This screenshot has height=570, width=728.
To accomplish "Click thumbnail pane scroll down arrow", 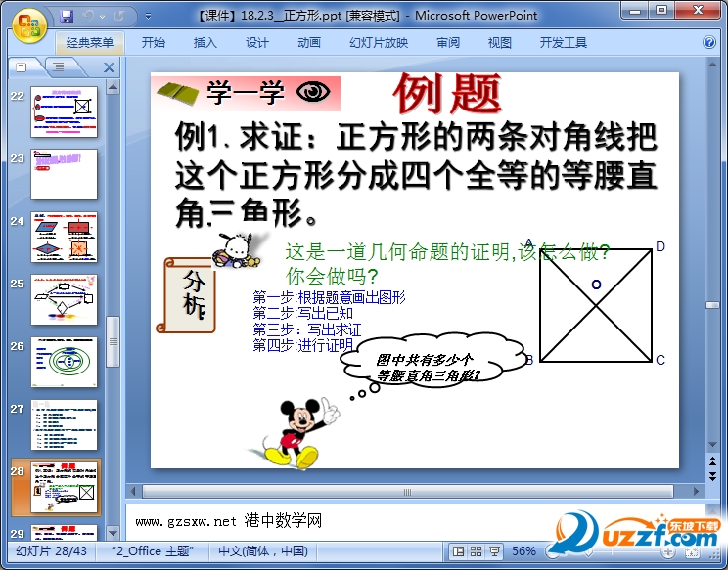I will click(x=113, y=533).
